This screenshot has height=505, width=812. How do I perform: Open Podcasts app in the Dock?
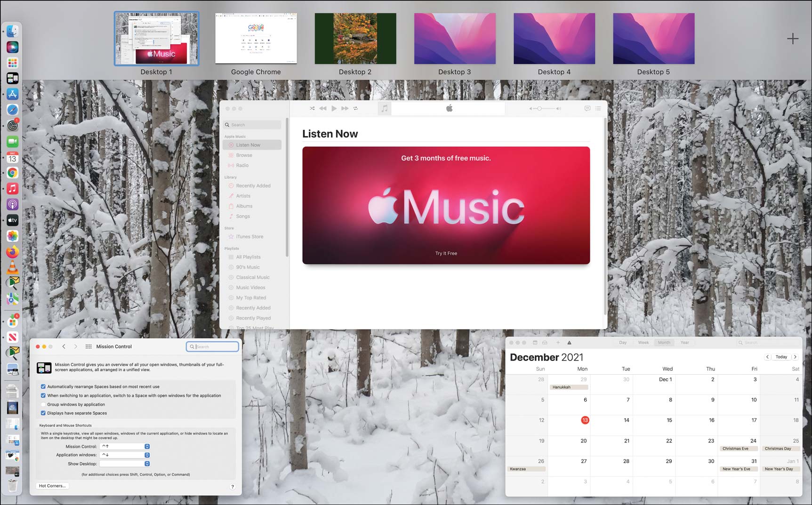tap(13, 204)
